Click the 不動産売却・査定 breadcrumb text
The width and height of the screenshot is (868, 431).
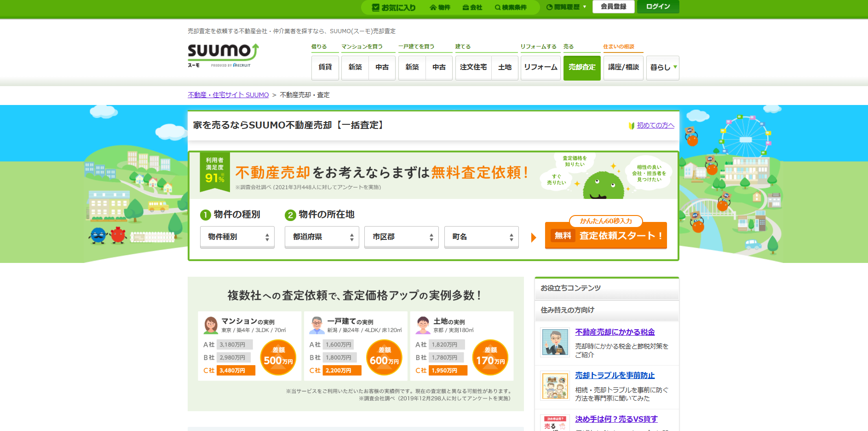pyautogui.click(x=305, y=95)
